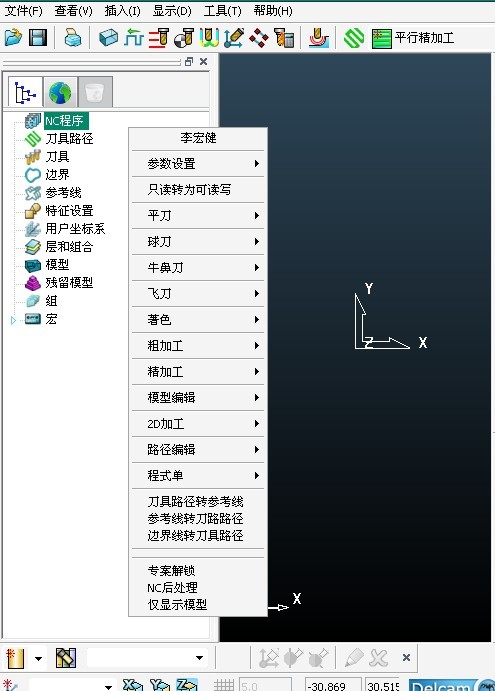Viewport: 495px width, 691px height.
Task: Switch to the globe browser tab
Action: coord(60,92)
